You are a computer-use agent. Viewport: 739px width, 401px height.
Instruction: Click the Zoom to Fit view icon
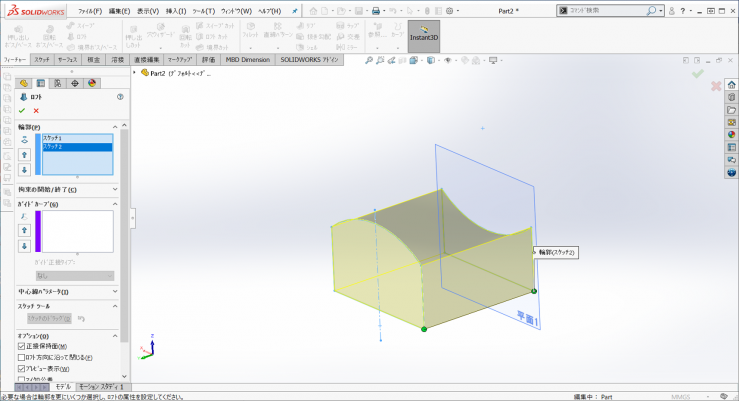pyautogui.click(x=368, y=61)
